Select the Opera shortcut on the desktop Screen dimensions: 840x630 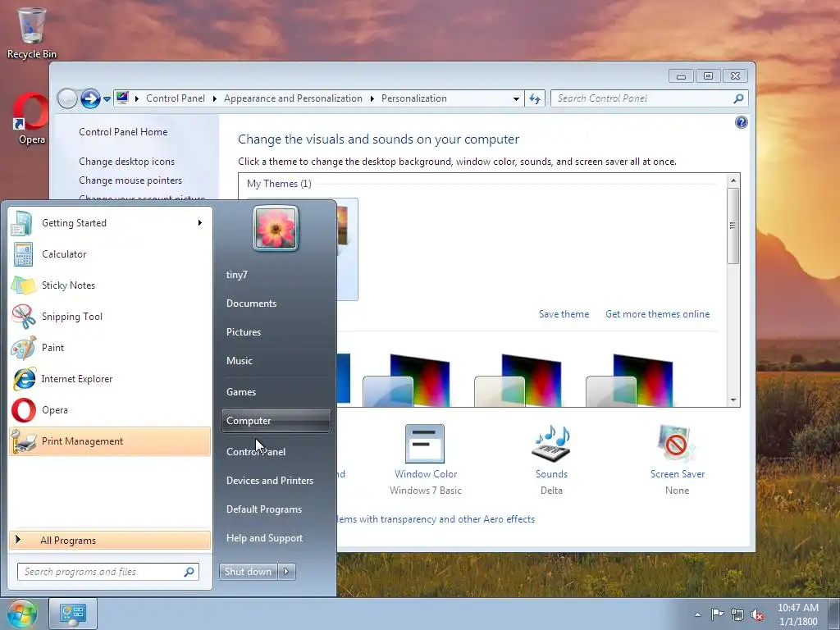click(x=31, y=118)
